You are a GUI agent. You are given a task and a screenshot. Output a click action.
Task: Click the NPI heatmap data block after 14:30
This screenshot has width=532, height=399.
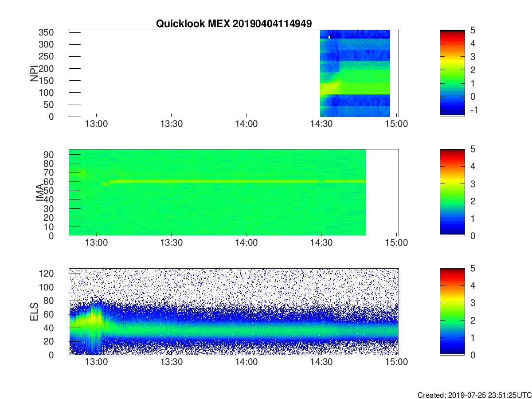click(x=355, y=73)
